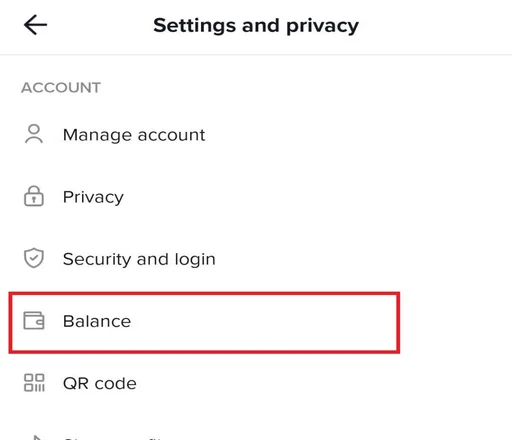Screen dimensions: 512x440
Task: Select the Security and login label
Action: pos(139,259)
